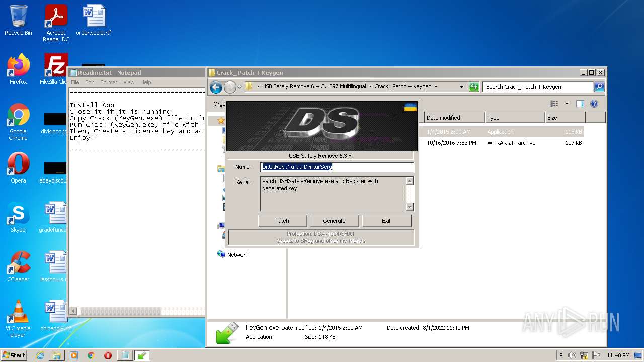This screenshot has height=362, width=644.
Task: Open the Start menu
Action: coord(14,355)
